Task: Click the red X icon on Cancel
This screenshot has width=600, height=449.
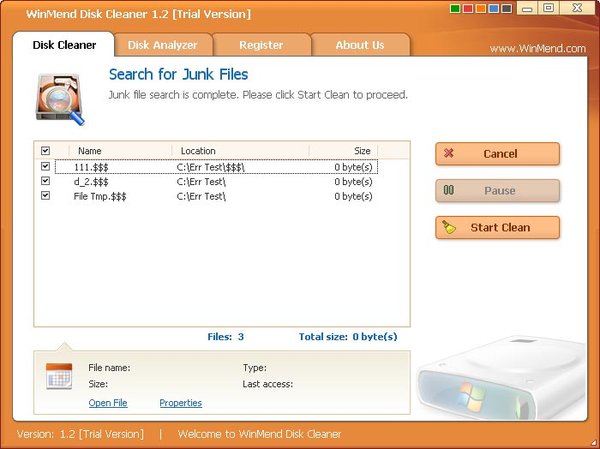Action: click(449, 154)
